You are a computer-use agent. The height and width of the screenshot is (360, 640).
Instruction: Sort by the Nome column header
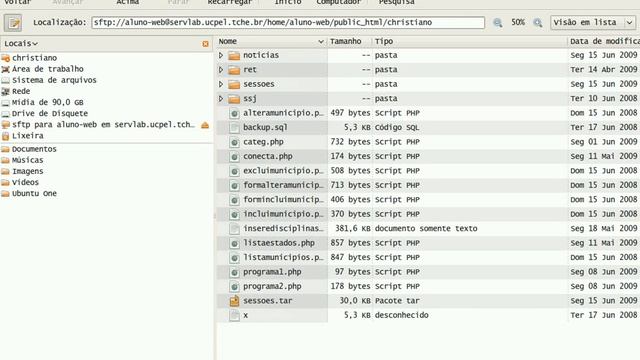(x=271, y=41)
